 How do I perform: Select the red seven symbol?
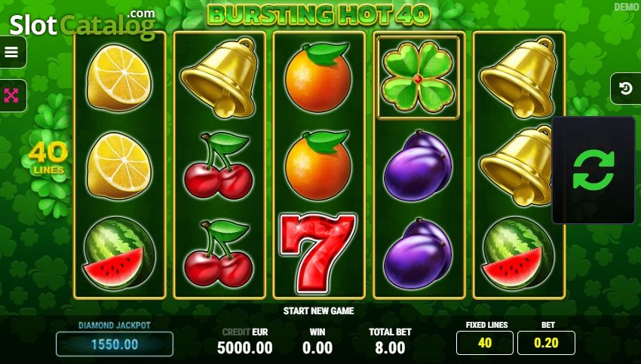(x=317, y=253)
